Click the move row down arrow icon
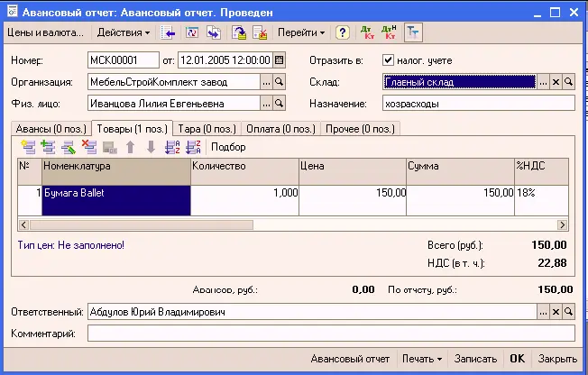The image size is (588, 375). 151,147
